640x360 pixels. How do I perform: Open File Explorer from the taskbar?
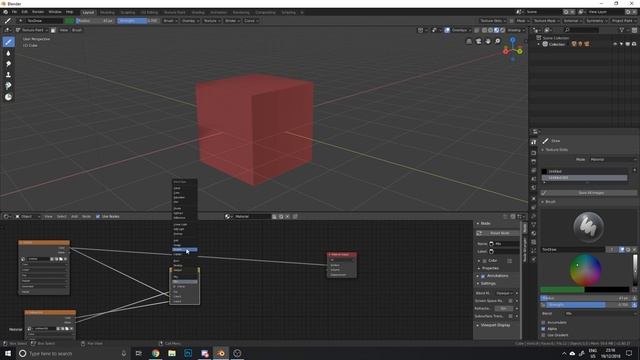tap(172, 353)
